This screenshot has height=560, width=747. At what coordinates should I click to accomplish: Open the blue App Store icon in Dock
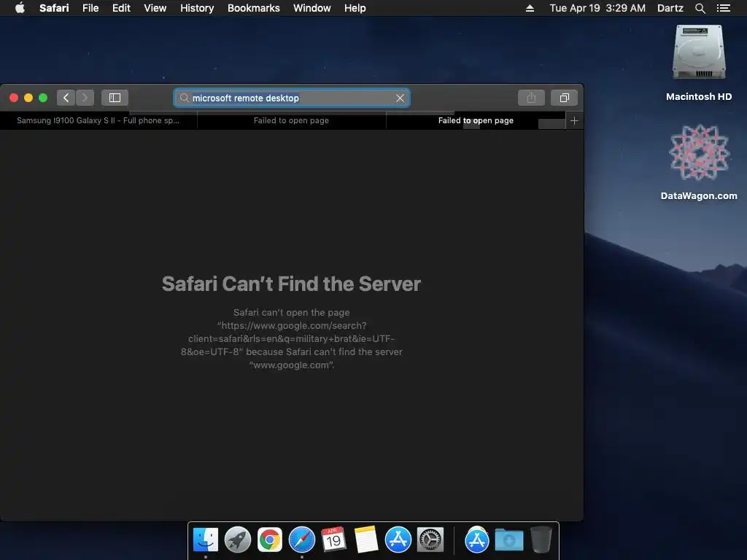point(398,540)
